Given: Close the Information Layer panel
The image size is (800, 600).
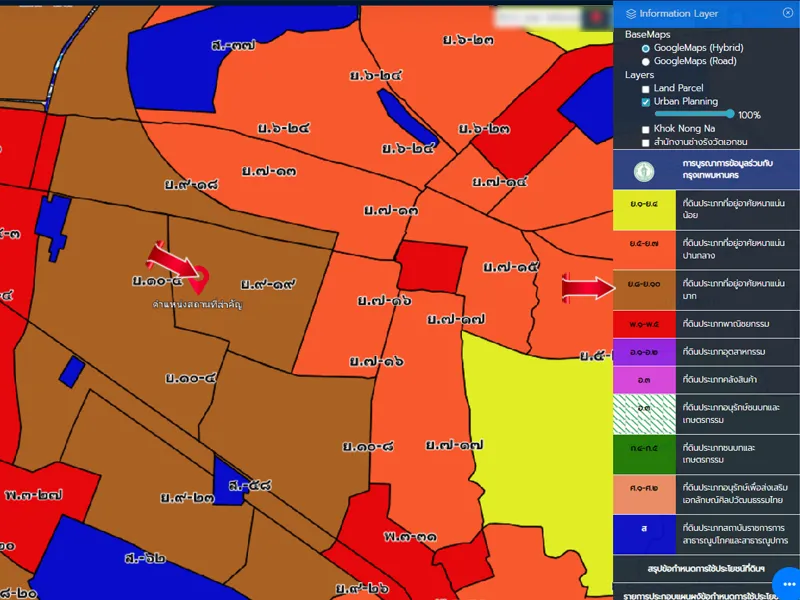Looking at the screenshot, I should [x=787, y=13].
